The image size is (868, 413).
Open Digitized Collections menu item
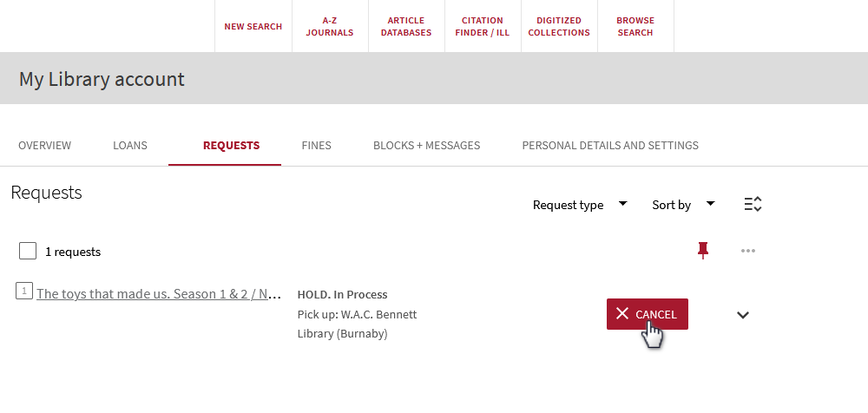click(559, 27)
